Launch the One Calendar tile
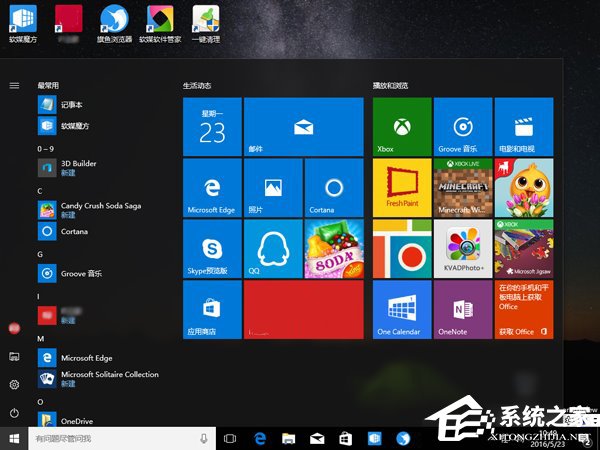 tap(402, 309)
